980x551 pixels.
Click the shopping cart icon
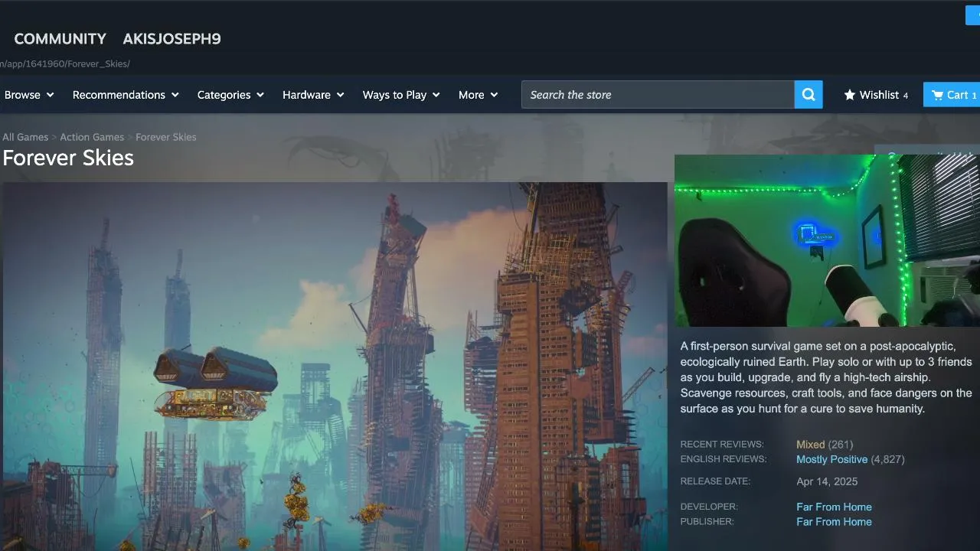(x=937, y=95)
